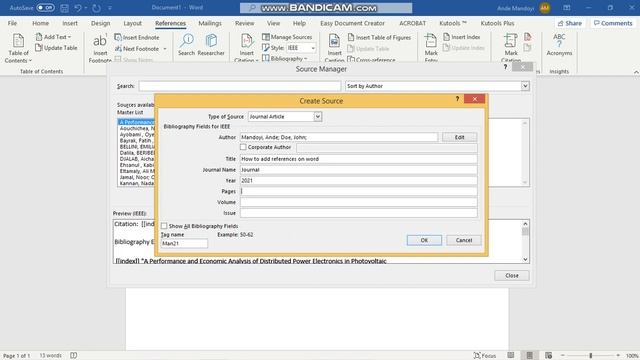This screenshot has width=640, height=360.
Task: Switch to Read Mode view icon
Action: pos(511,356)
